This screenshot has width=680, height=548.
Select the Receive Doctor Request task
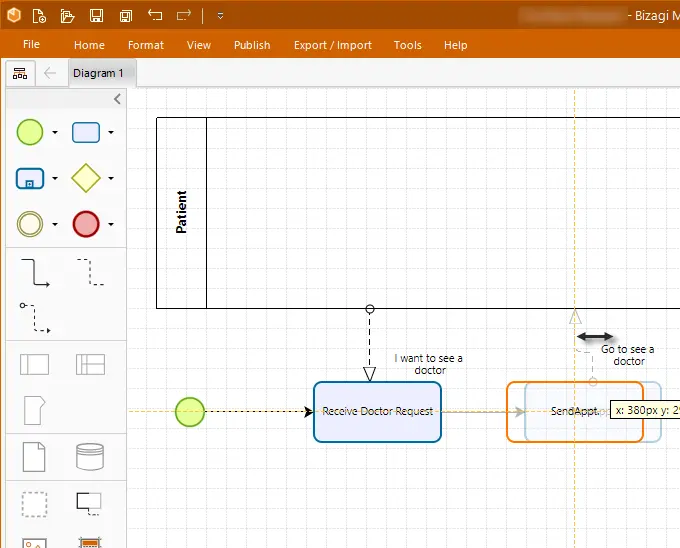377,412
